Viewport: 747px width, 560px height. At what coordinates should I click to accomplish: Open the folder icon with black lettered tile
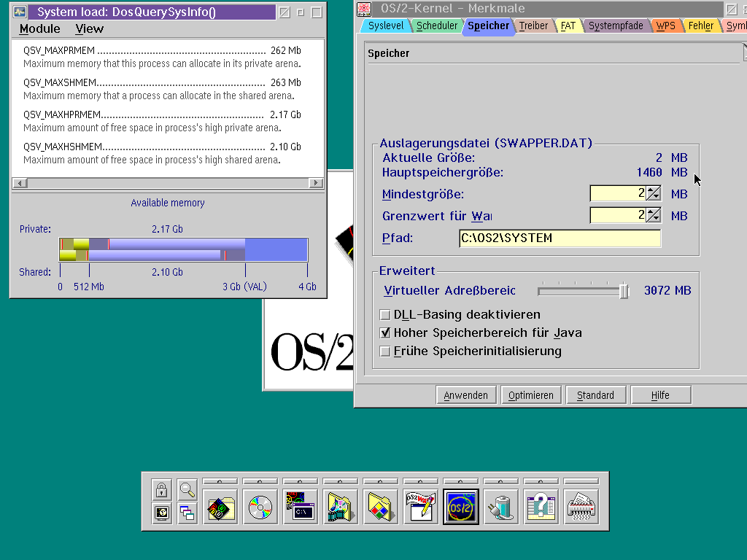pos(220,507)
